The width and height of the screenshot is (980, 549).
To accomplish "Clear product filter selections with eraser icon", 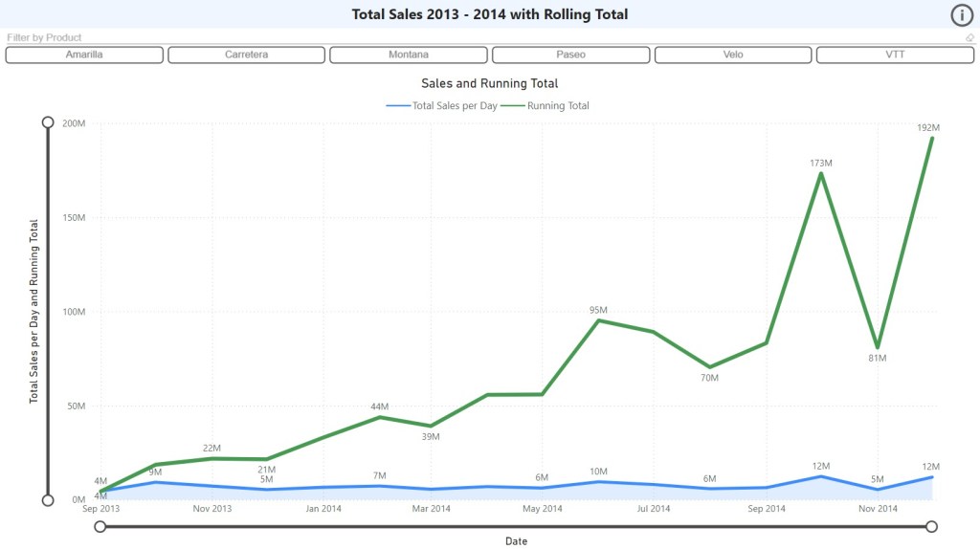I will click(969, 38).
